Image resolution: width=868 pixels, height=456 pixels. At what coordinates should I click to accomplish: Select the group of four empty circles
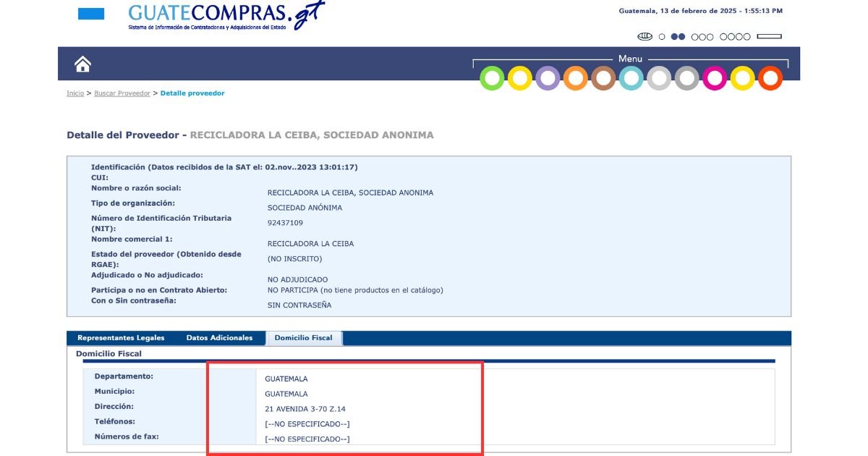(x=735, y=37)
